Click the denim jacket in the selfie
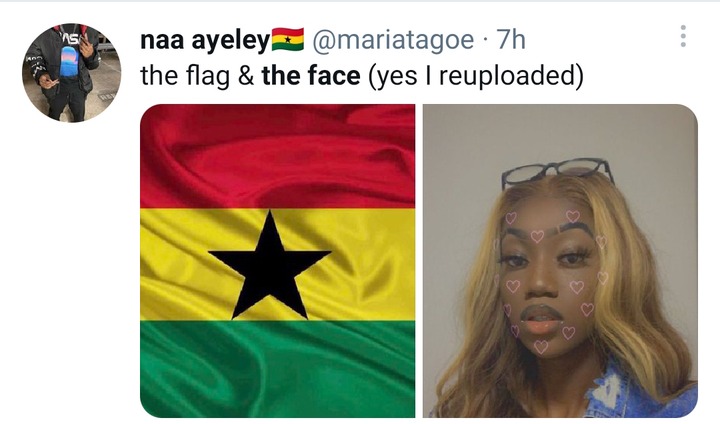Image resolution: width=720 pixels, height=424 pixels. [641, 394]
